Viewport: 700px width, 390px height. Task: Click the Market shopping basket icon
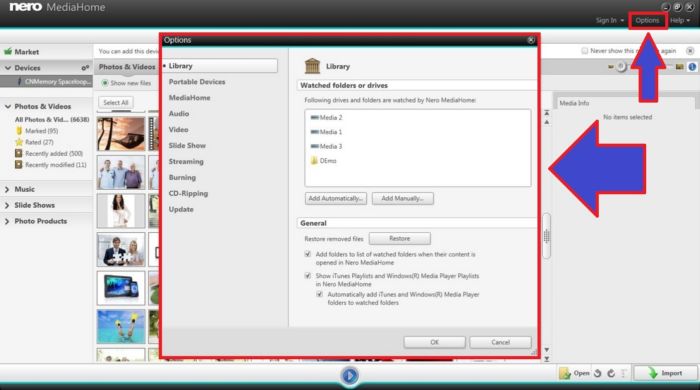[x=8, y=52]
